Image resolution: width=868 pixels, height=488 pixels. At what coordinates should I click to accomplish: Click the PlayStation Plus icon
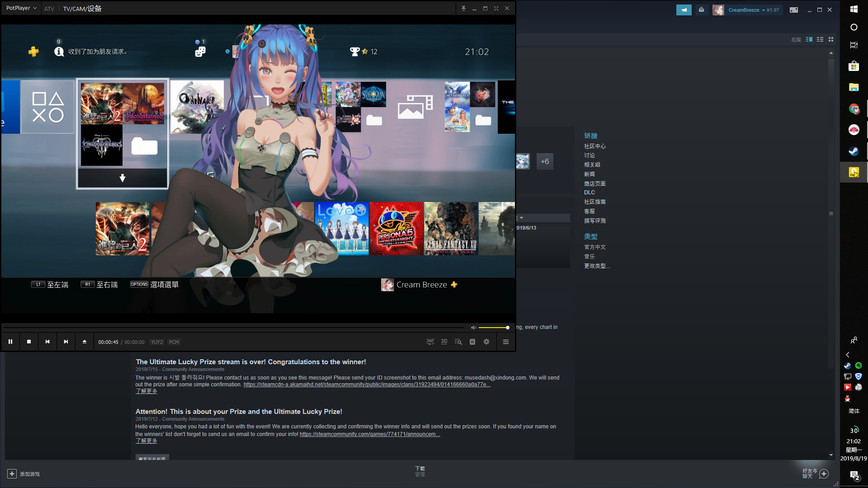33,52
